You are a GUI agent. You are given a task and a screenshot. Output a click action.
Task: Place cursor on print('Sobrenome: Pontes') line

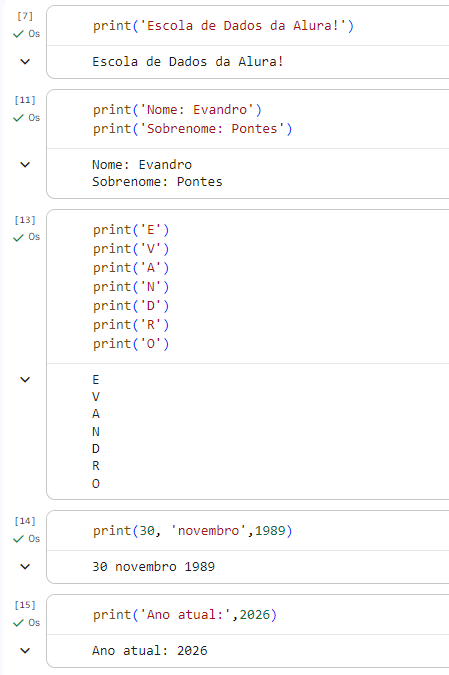point(192,129)
